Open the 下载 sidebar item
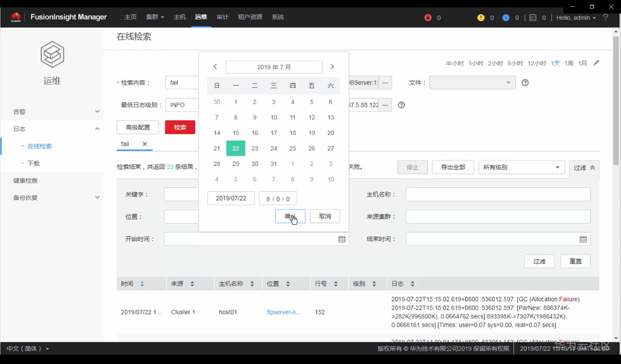Viewport: 621px width, 364px height. [34, 163]
